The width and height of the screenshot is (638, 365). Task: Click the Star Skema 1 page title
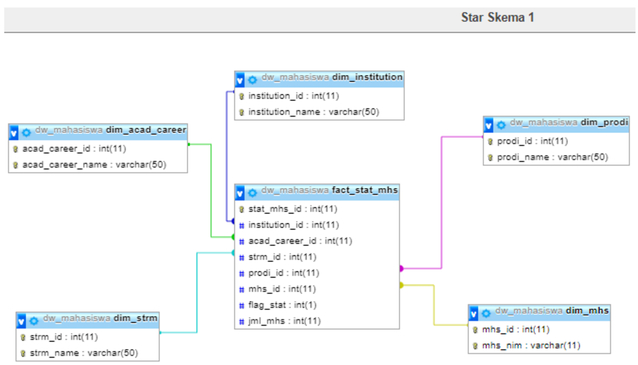pyautogui.click(x=497, y=17)
